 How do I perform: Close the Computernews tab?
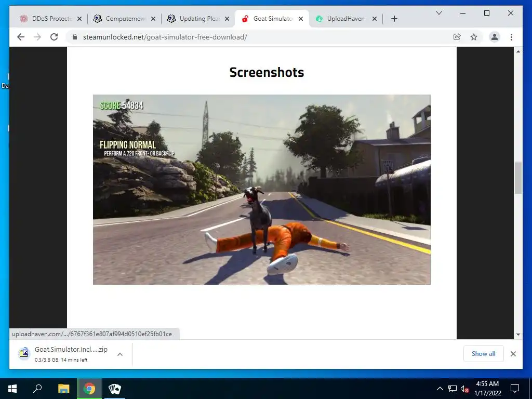[x=153, y=19]
